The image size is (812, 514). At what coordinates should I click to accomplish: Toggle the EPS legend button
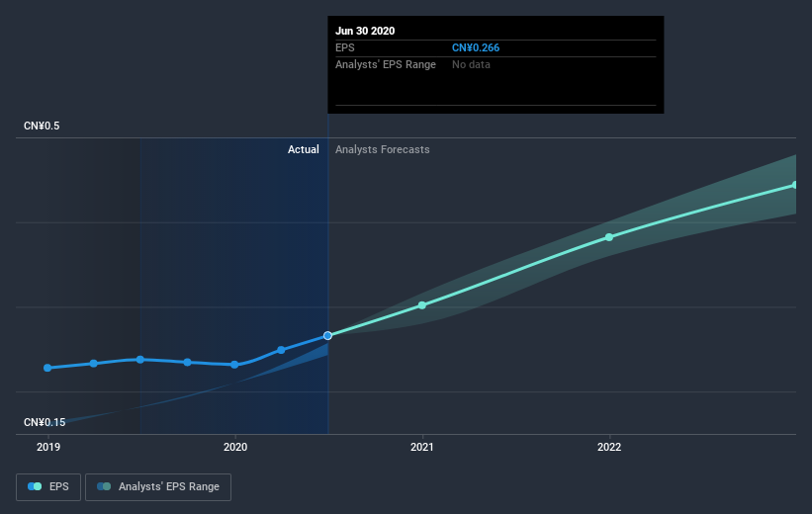tap(48, 487)
